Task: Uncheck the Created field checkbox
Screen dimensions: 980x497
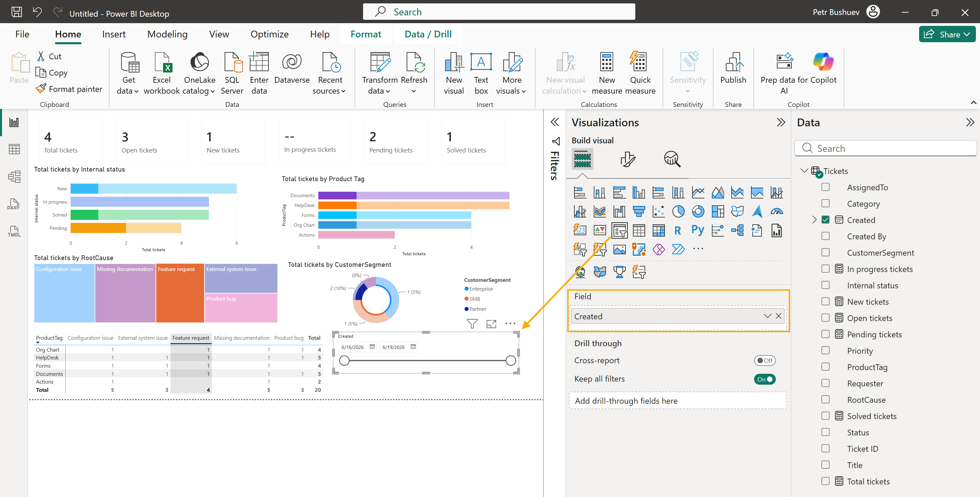Action: [x=826, y=220]
